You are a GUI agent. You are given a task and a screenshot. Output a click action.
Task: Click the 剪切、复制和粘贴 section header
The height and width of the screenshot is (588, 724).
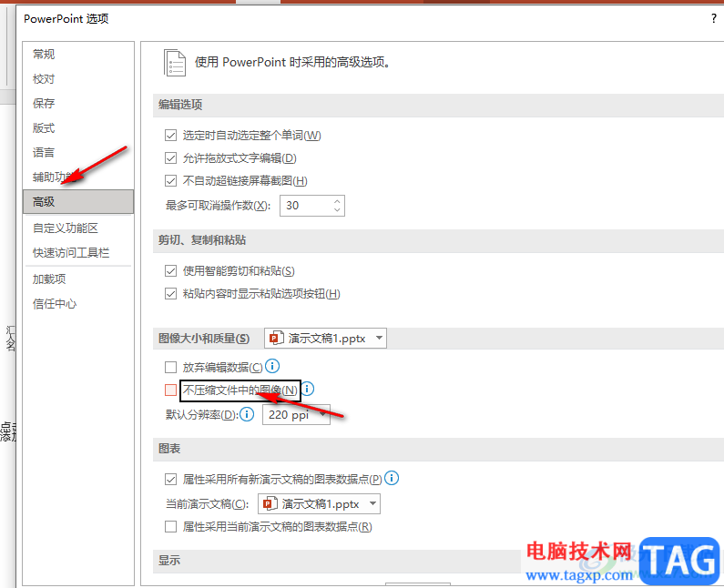[438, 241]
